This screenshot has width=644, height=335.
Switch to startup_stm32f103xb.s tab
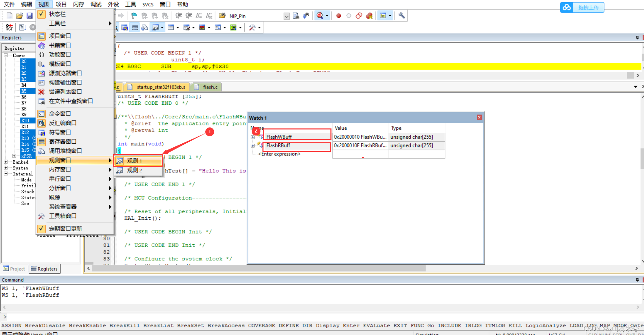click(x=157, y=87)
